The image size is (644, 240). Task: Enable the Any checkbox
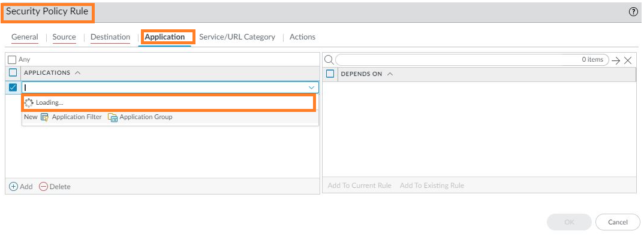click(x=12, y=60)
